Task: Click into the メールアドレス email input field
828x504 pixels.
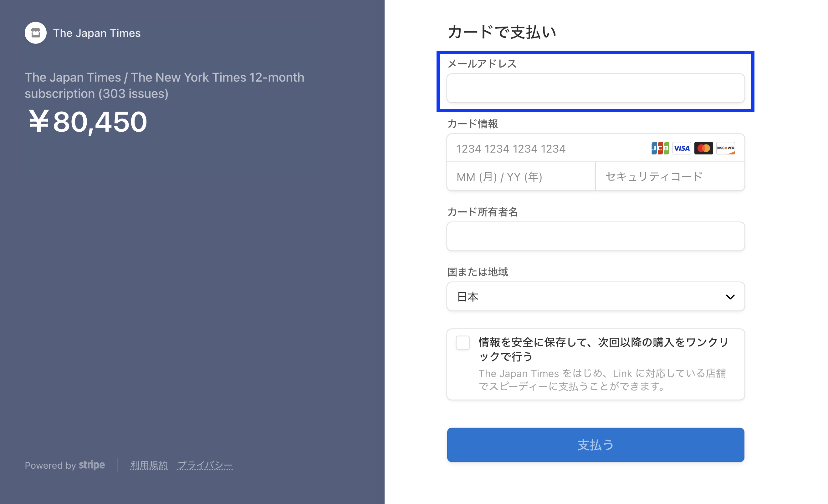Action: (595, 88)
